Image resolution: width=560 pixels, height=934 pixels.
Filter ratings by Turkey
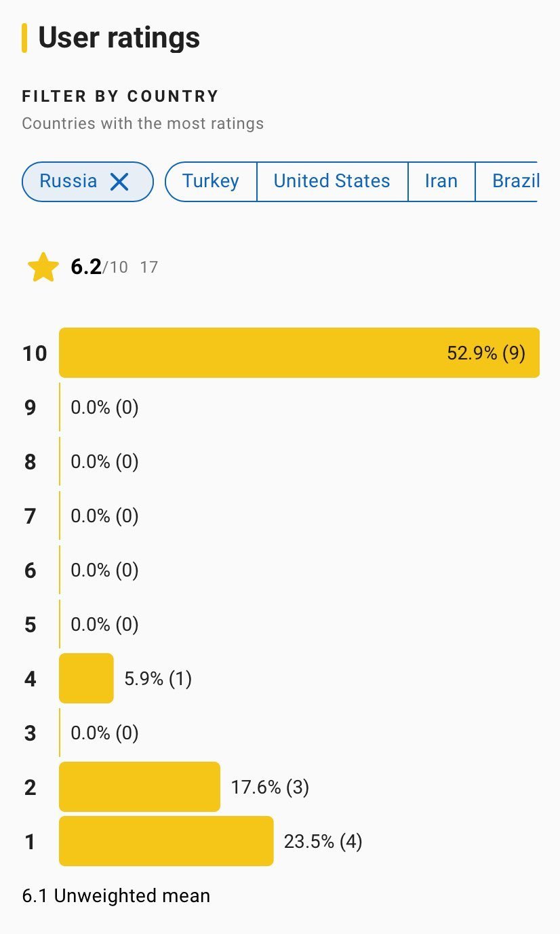(211, 181)
